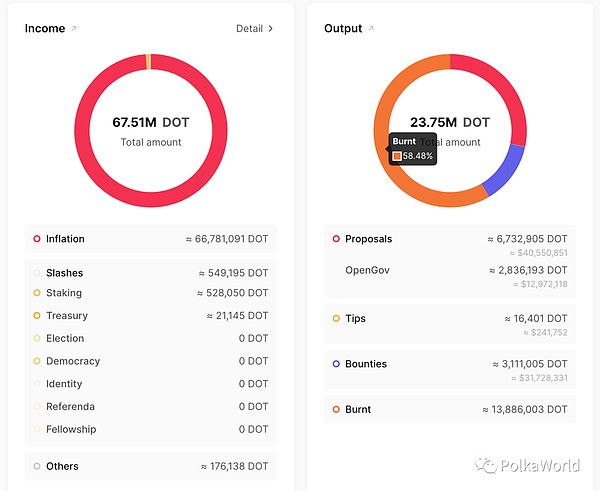
Task: Click the OpenGov entry under Proposals
Action: tap(368, 271)
